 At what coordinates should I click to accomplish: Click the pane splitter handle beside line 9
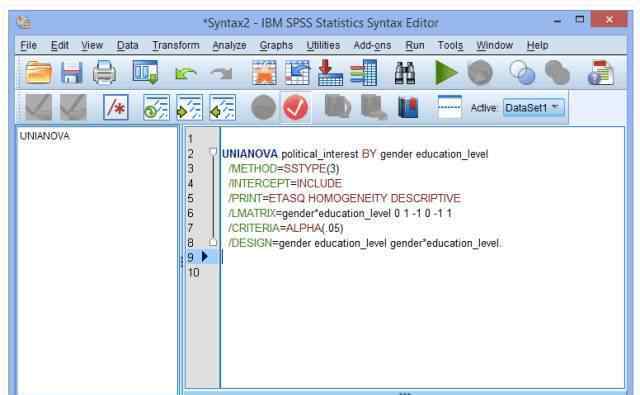181,261
